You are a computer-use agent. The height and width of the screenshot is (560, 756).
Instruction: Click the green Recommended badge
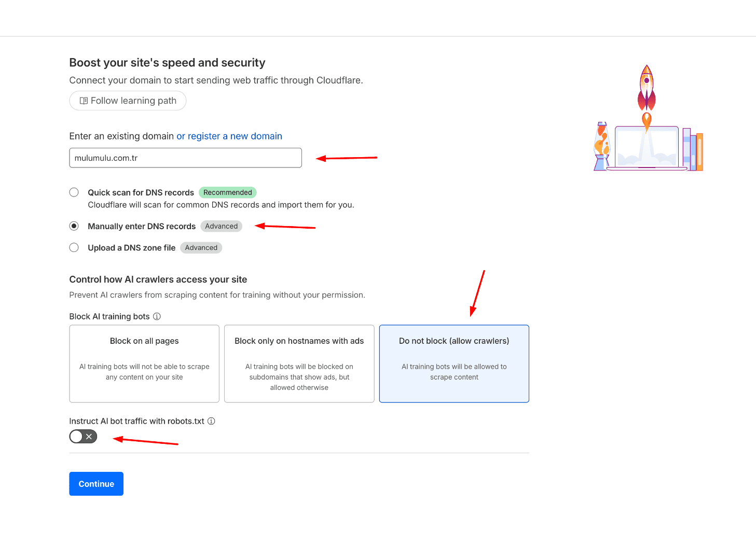tap(227, 192)
